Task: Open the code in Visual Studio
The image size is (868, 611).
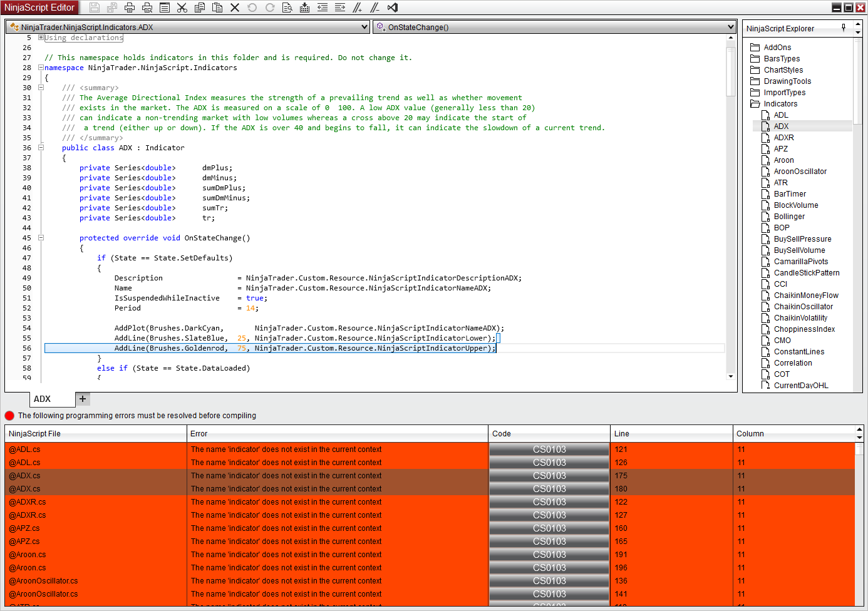Action: [x=393, y=8]
